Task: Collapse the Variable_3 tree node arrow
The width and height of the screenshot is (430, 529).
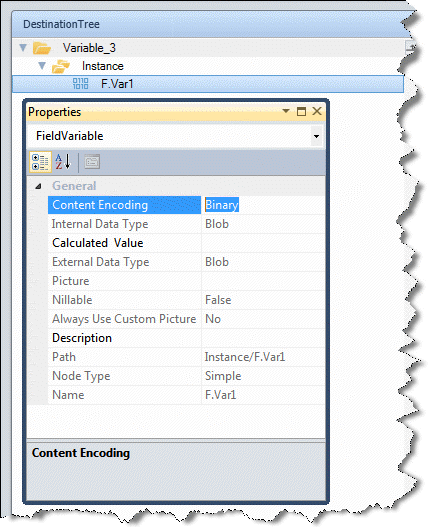Action: point(23,48)
